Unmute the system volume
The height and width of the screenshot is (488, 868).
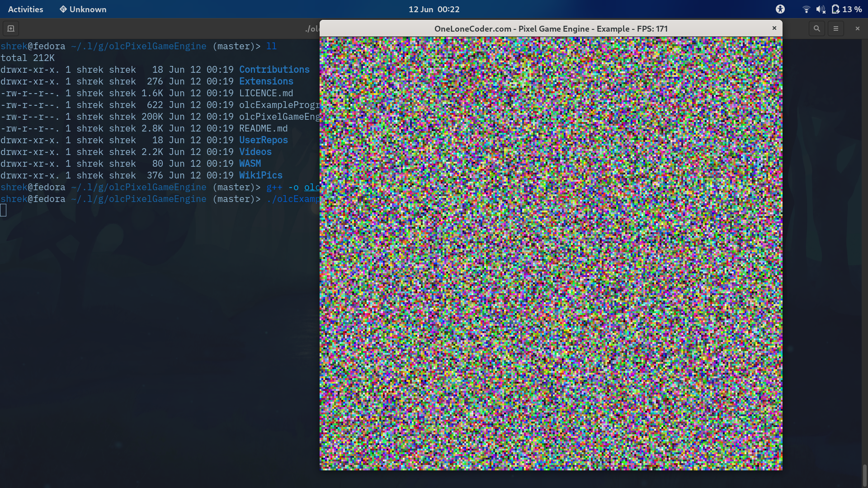click(x=820, y=9)
